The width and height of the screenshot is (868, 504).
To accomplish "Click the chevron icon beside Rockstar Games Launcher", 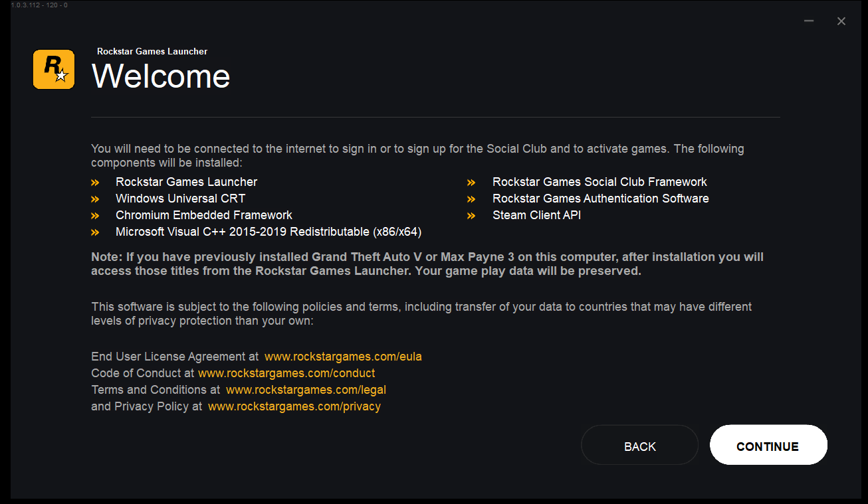I will [x=96, y=181].
